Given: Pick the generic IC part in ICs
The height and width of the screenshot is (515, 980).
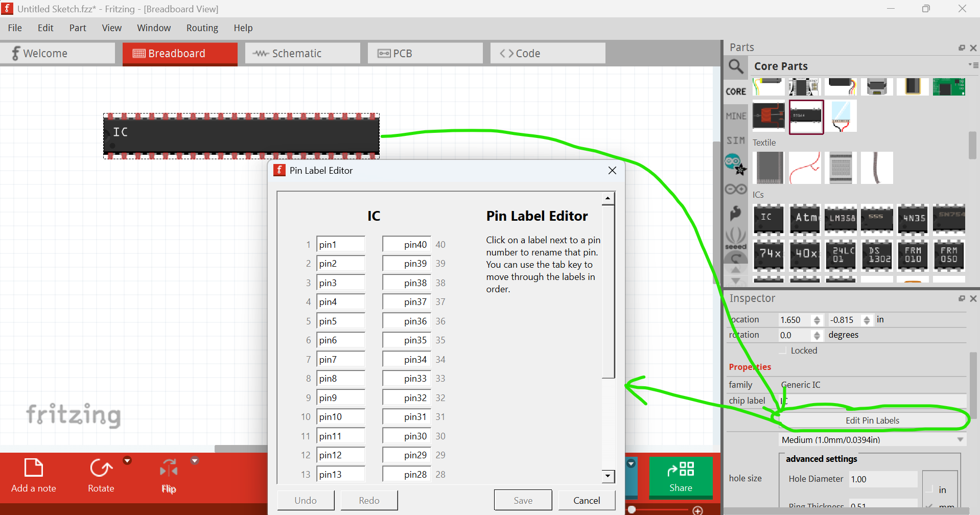Looking at the screenshot, I should click(x=768, y=219).
